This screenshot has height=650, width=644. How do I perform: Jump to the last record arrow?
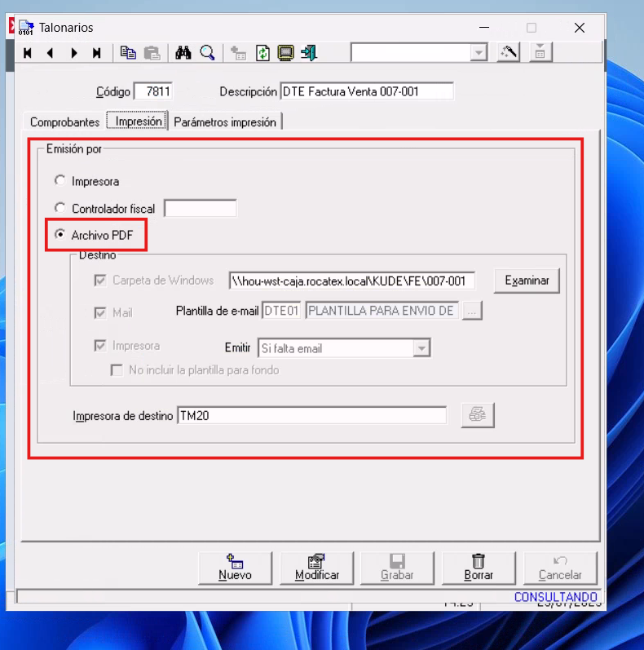click(x=97, y=53)
